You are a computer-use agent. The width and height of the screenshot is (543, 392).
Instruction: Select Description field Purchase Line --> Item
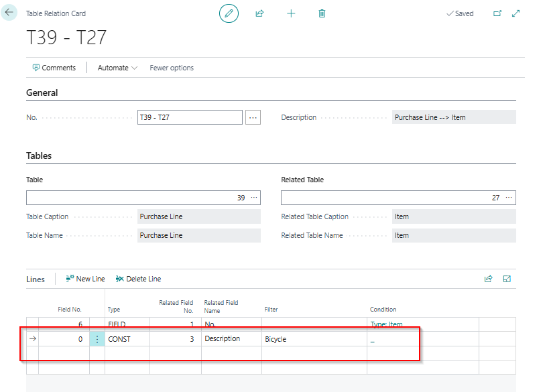[x=454, y=117]
